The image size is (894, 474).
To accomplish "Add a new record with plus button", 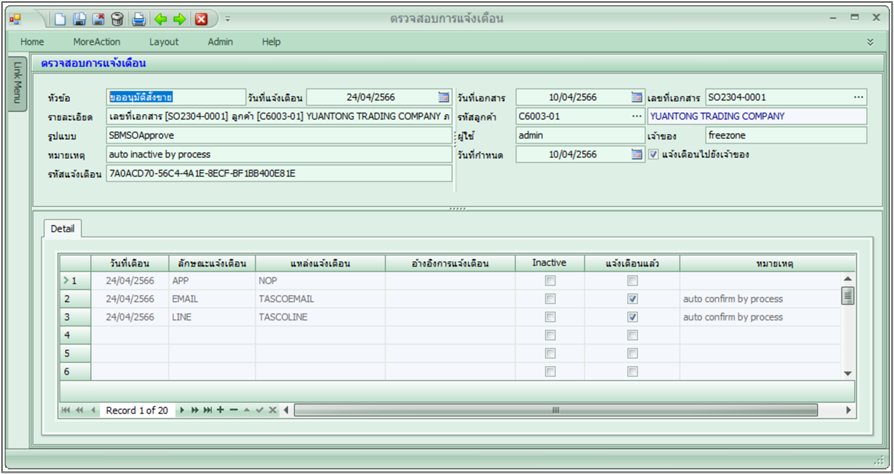I will click(x=220, y=410).
